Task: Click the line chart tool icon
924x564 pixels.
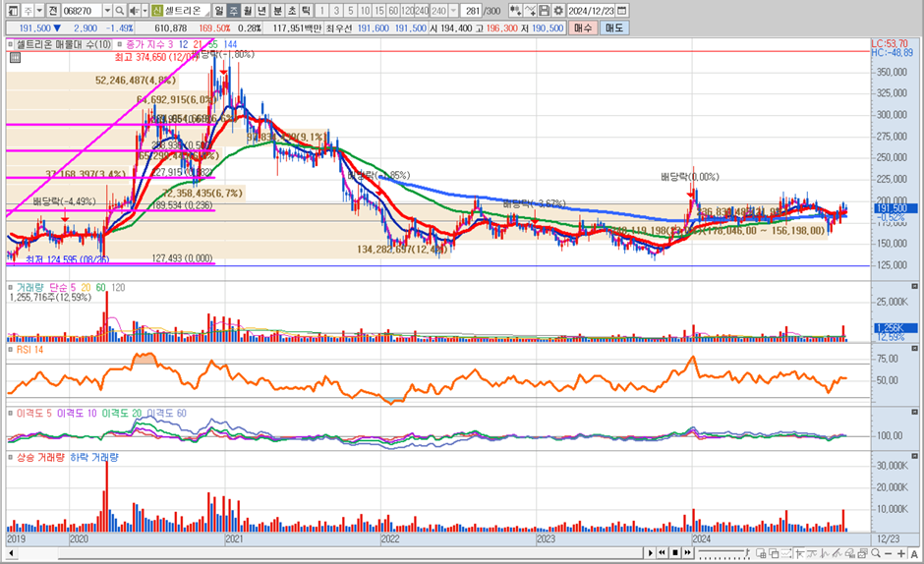Action: (531, 10)
